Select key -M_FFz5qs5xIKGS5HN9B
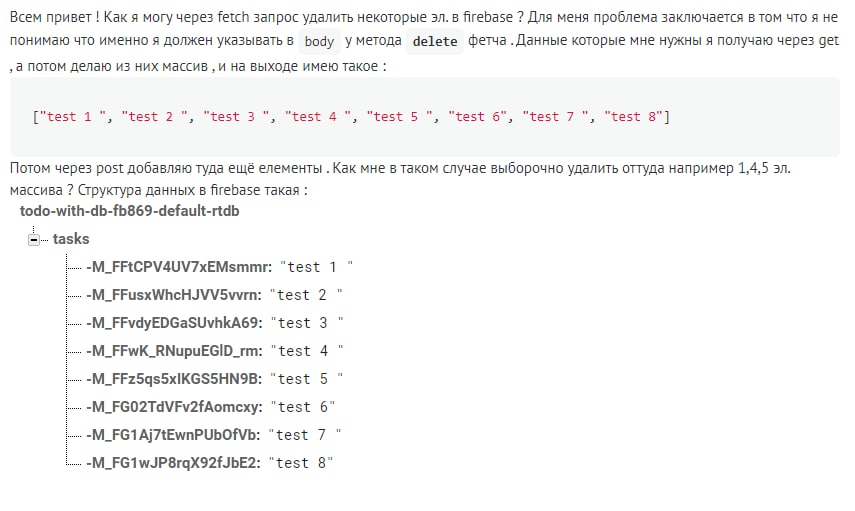Image resolution: width=855 pixels, height=511 pixels. (x=174, y=379)
